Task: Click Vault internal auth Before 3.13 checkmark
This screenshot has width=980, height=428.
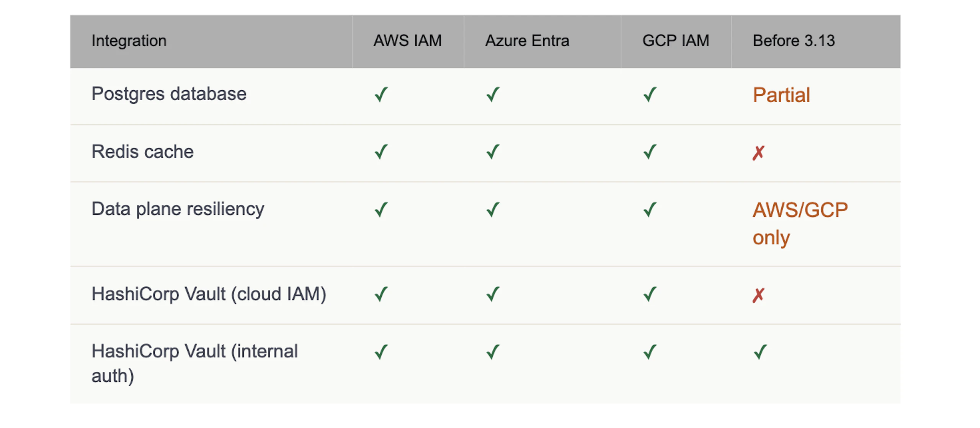Action: (760, 352)
